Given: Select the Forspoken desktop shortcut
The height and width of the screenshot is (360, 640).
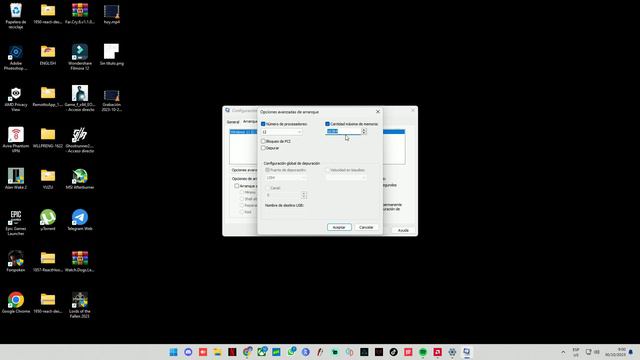Looking at the screenshot, I should (16, 261).
